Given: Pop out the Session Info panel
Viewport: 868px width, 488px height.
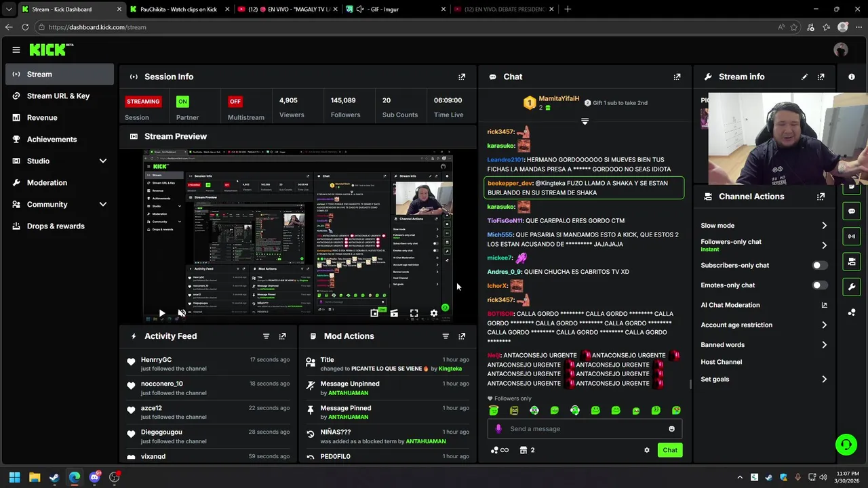Looking at the screenshot, I should tap(462, 77).
